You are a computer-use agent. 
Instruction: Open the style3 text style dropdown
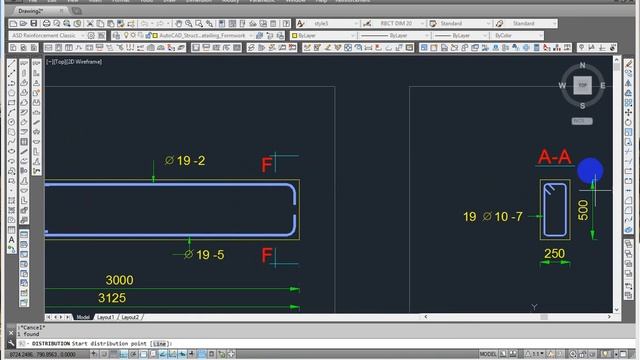point(333,24)
